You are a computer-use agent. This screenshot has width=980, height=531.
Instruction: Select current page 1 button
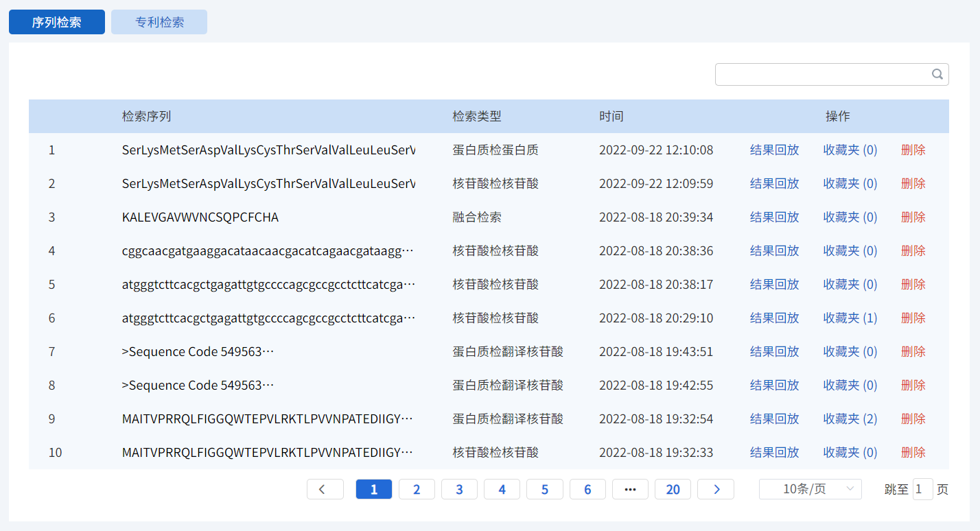coord(374,489)
